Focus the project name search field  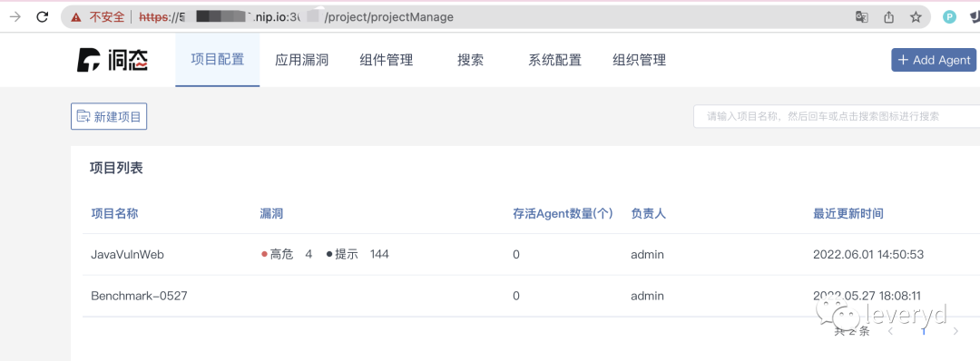click(837, 116)
